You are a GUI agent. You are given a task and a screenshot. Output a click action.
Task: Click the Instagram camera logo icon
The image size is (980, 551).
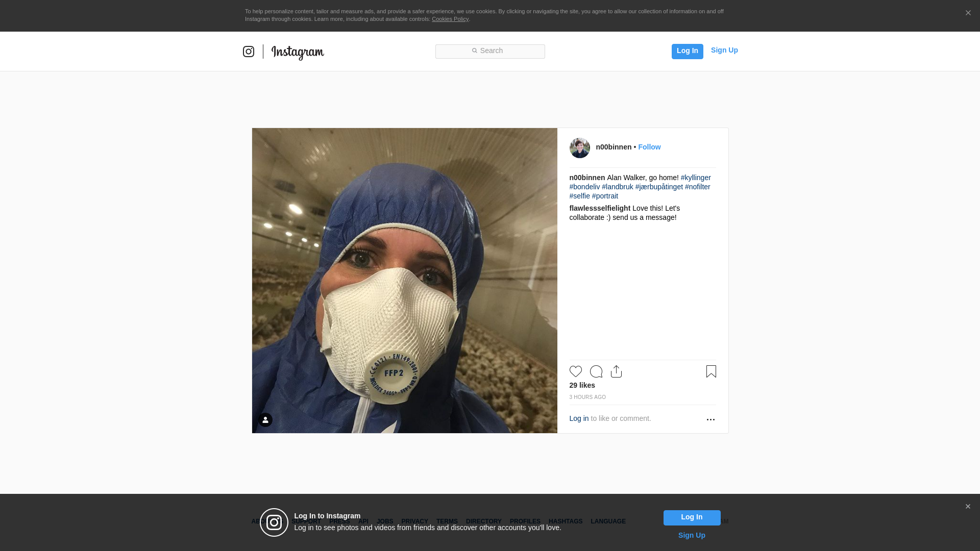pos(249,52)
